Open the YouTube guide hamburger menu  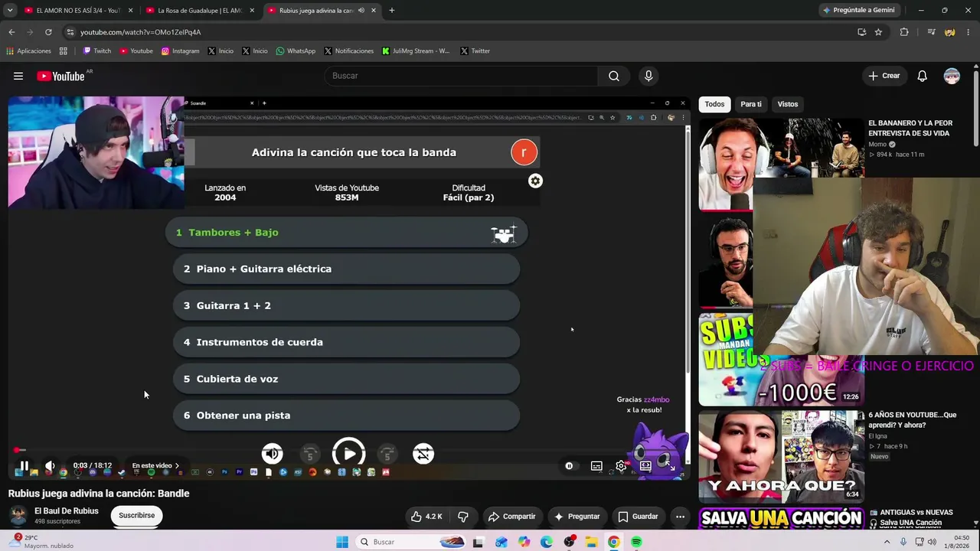(x=18, y=76)
